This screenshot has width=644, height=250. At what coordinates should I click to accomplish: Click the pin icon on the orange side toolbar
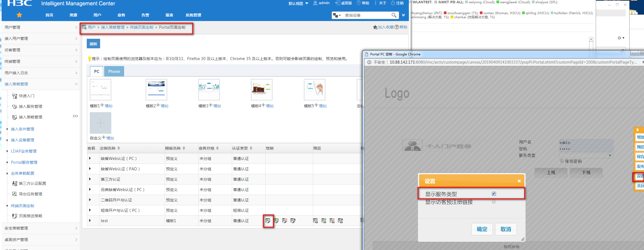click(x=638, y=130)
